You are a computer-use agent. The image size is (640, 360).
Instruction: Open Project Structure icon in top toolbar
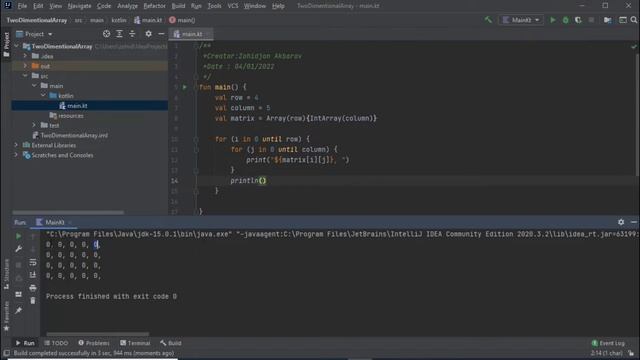pos(608,20)
